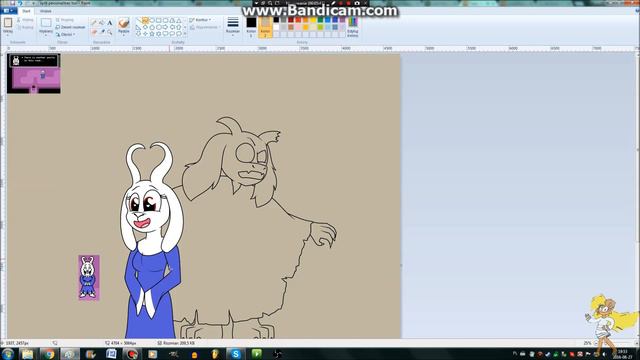The height and width of the screenshot is (360, 640).
Task: Activate the Kolor 2 background color box
Action: (x=265, y=27)
